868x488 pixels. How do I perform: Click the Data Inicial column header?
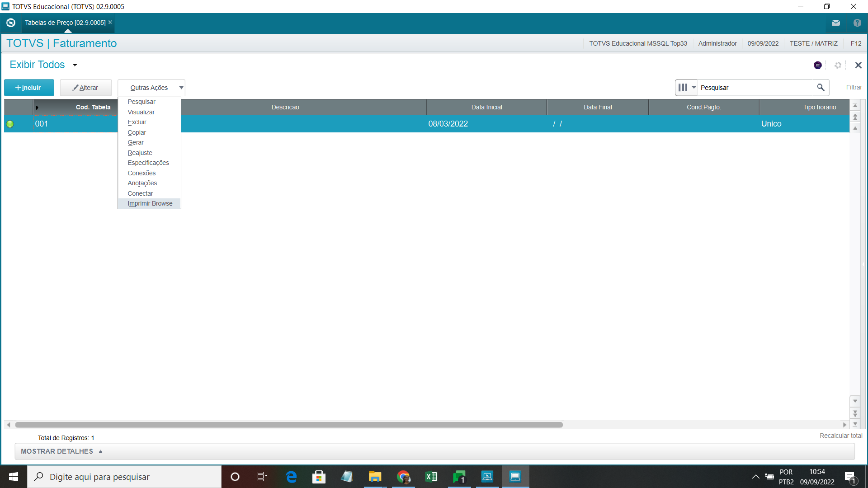[x=486, y=107]
